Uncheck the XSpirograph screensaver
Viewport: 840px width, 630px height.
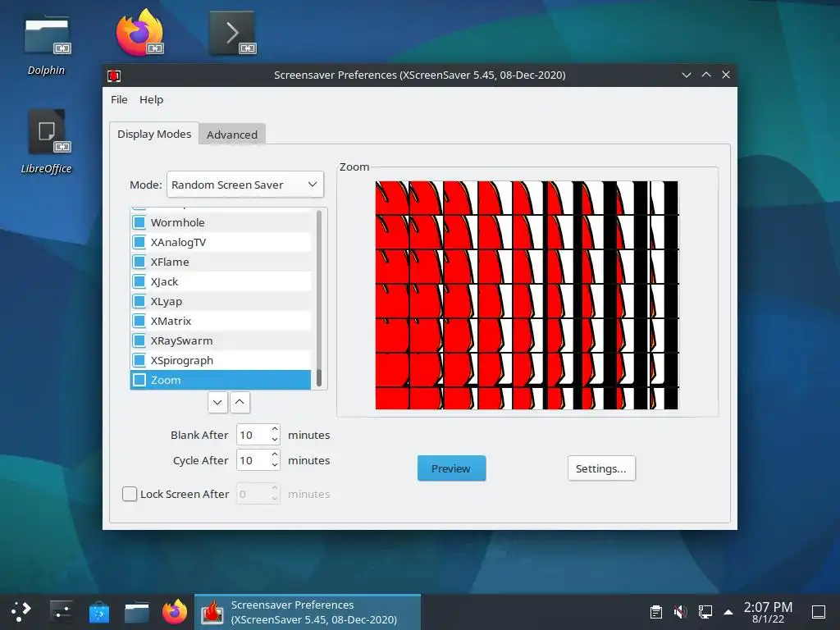pos(139,361)
